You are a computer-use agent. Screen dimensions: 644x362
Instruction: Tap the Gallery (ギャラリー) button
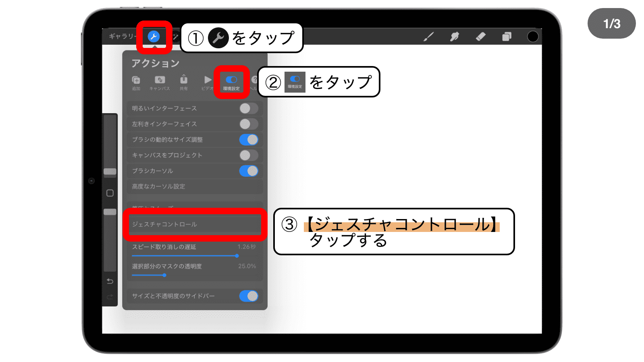[123, 37]
